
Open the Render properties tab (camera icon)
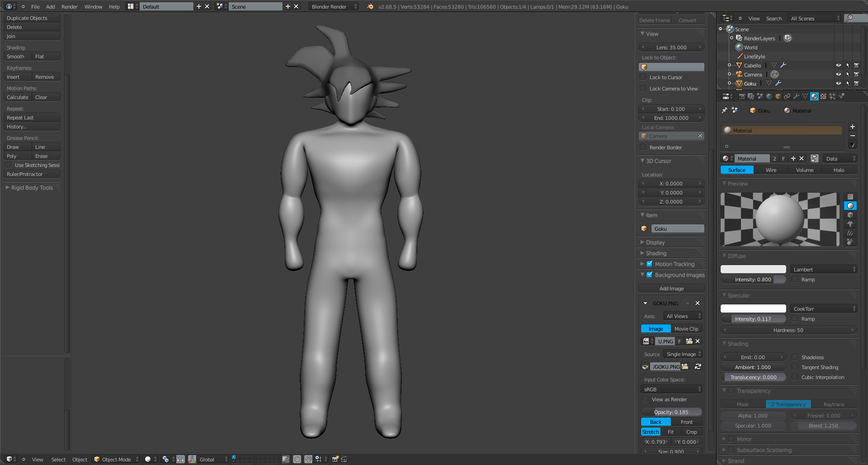[742, 96]
